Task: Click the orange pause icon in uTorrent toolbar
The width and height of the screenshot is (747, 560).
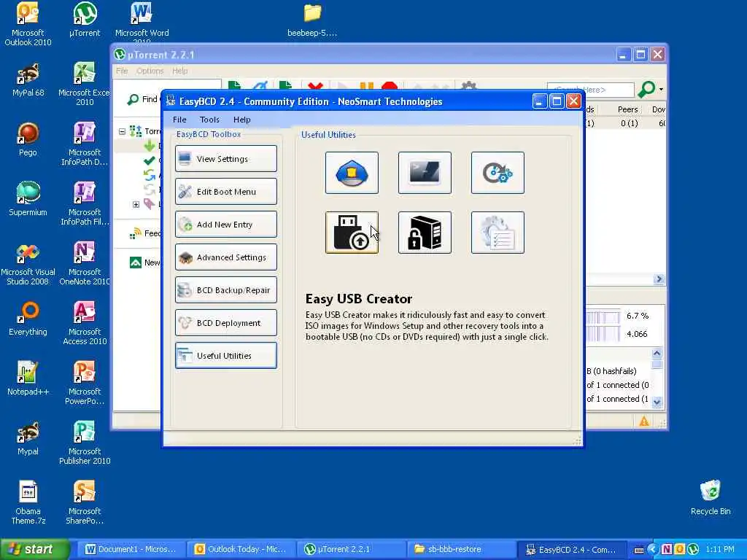Action: (x=366, y=87)
